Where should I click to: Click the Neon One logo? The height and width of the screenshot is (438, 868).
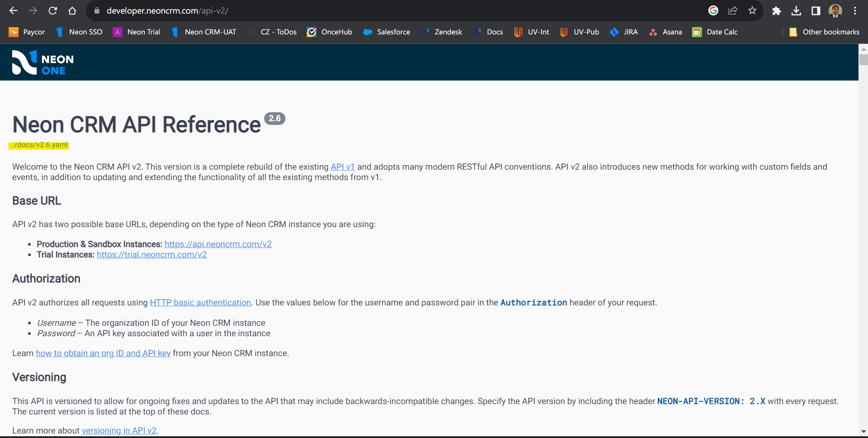tap(43, 62)
